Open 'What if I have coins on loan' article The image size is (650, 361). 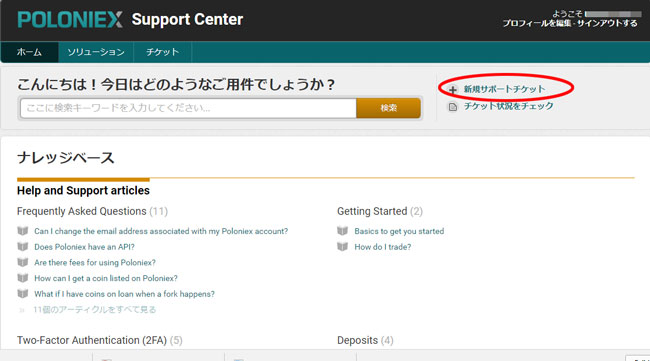tap(124, 294)
